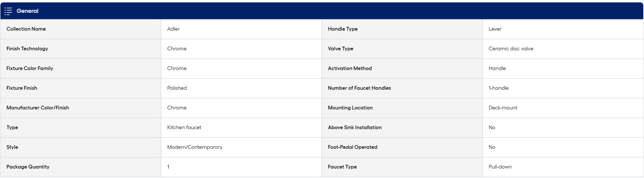Click the Modern/Contemporary style value
The height and width of the screenshot is (178, 644).
(x=195, y=147)
